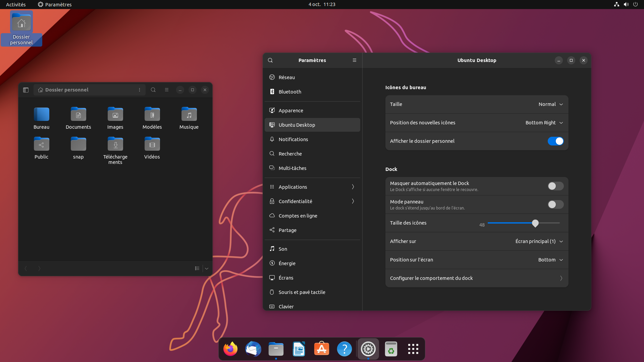This screenshot has width=644, height=362.
Task: Disable 'Afficher le dossier personnel'
Action: [x=556, y=141]
